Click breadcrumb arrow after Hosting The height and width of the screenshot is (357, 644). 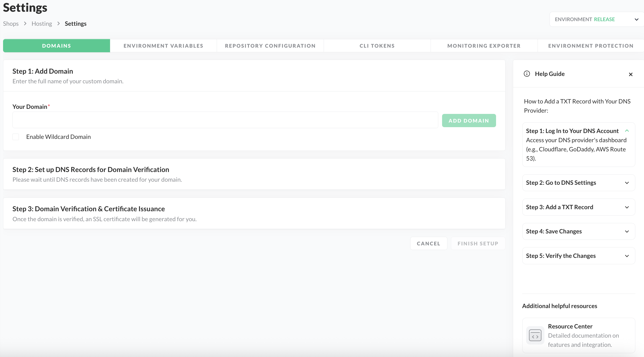click(x=59, y=23)
